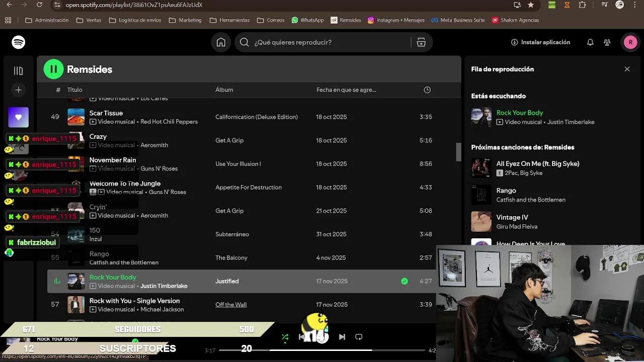644x362 pixels.
Task: Click Justin Timberlake artist in playlist row
Action: (x=164, y=286)
